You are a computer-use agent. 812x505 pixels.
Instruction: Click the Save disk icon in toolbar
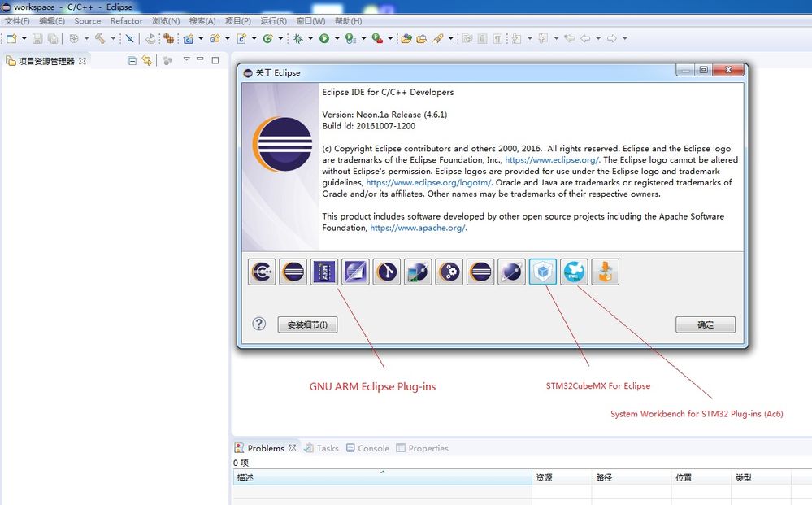point(37,38)
